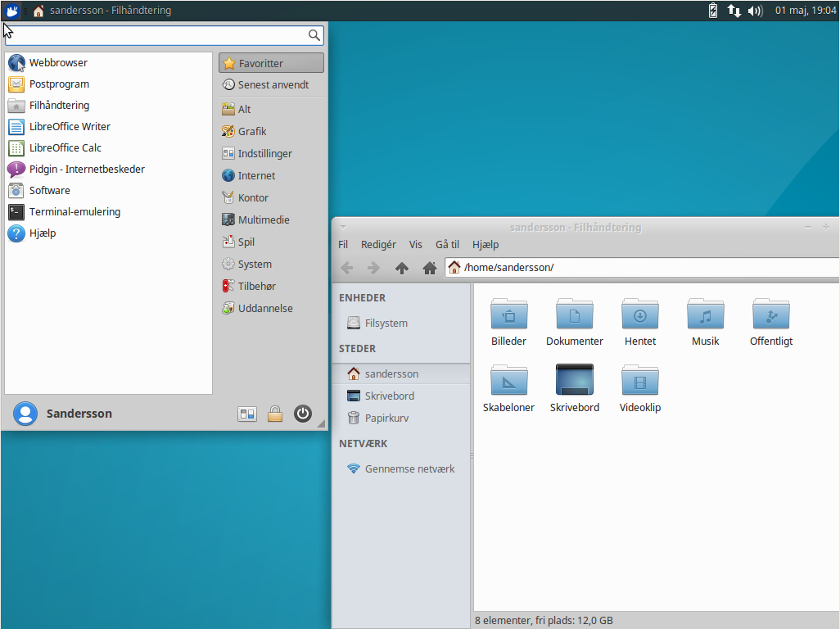The width and height of the screenshot is (840, 629).
Task: Click the Sandersson user avatar
Action: [25, 414]
